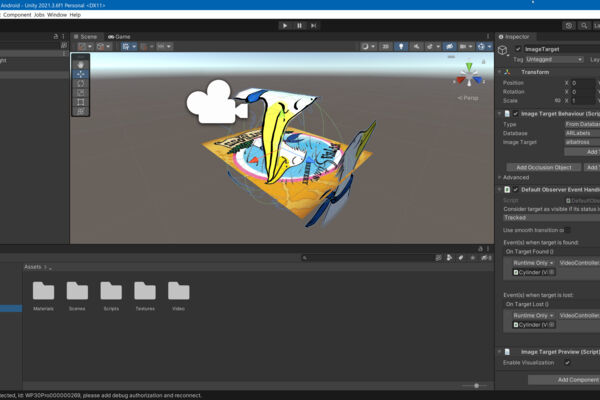Open the Jobs menu
This screenshot has width=600, height=400.
tap(39, 15)
